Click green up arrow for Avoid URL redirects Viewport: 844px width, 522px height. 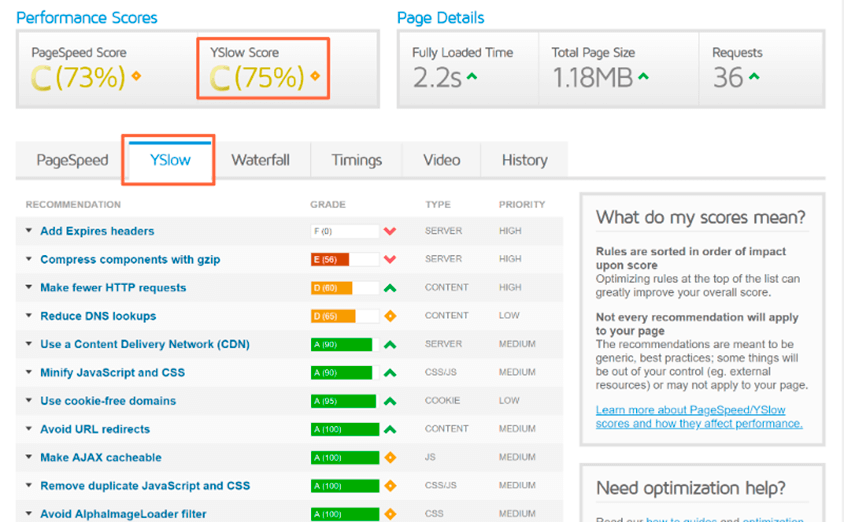(390, 429)
